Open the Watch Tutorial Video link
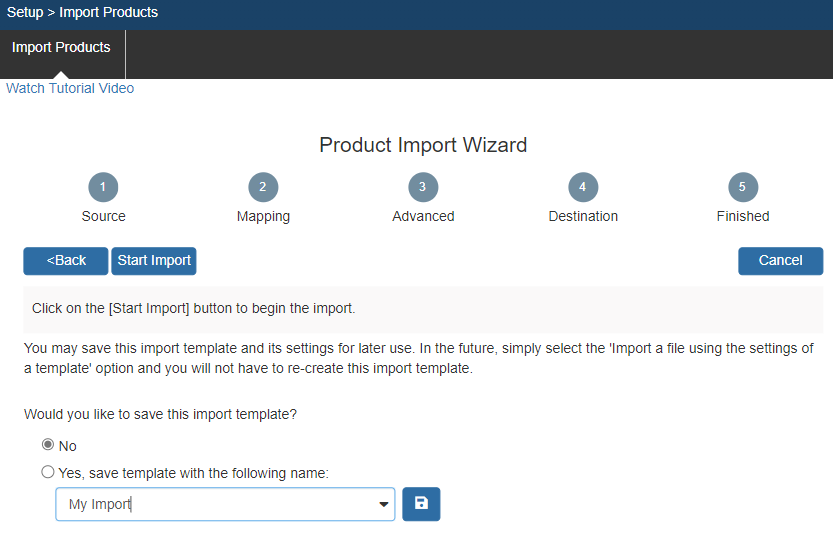This screenshot has height=538, width=833. click(x=70, y=88)
